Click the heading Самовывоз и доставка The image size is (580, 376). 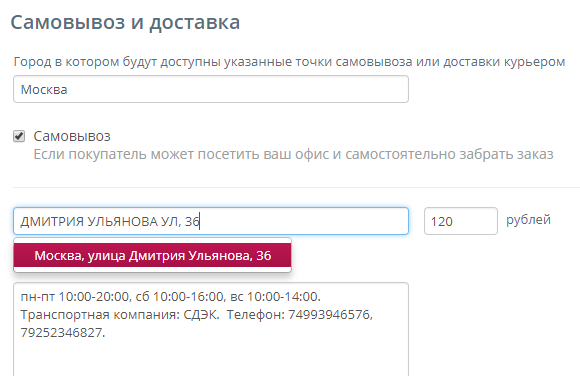[x=125, y=22]
